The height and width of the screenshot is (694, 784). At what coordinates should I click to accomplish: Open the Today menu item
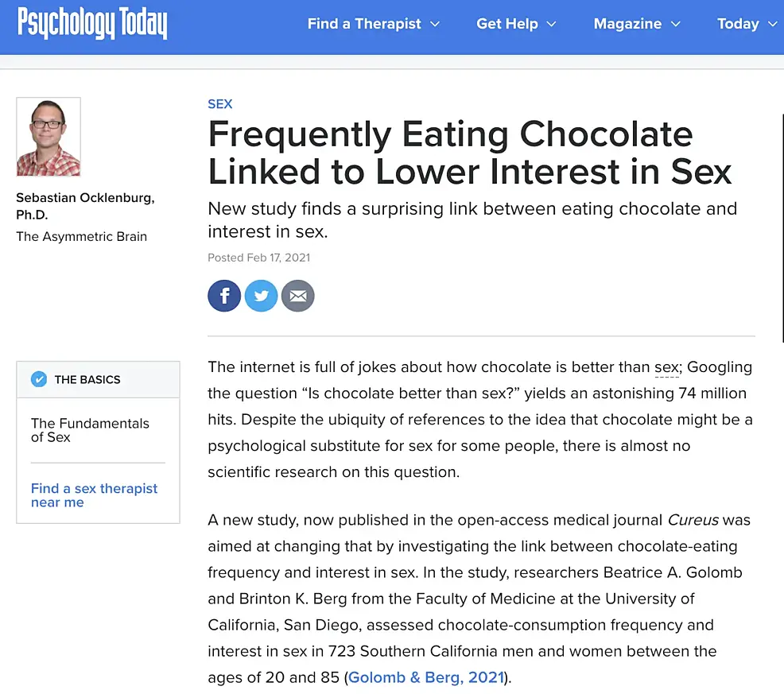738,24
